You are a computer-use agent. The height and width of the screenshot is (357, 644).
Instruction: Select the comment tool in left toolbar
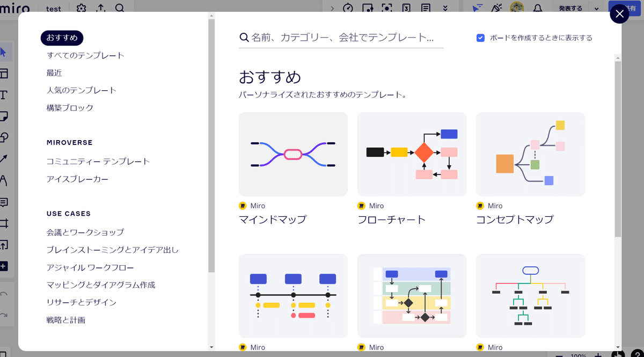4,202
